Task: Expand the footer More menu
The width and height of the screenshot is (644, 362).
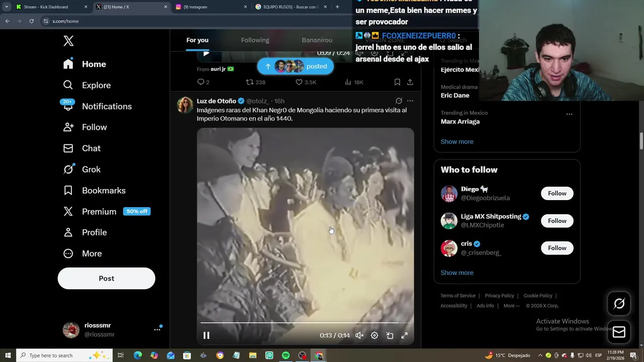Action: (x=511, y=306)
